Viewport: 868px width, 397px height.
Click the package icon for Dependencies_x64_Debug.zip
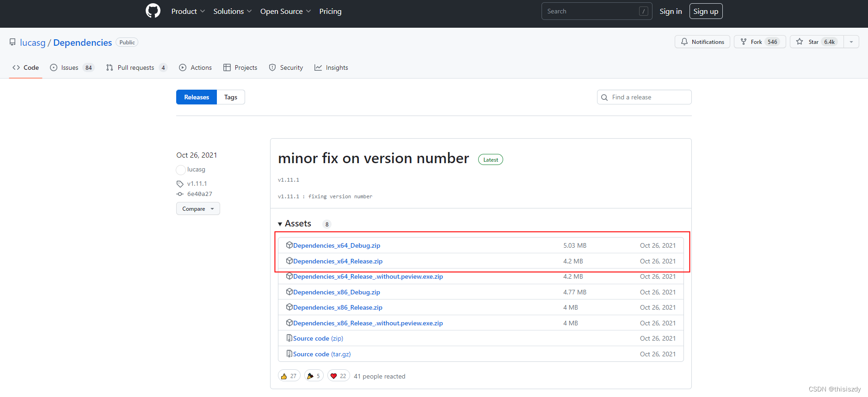coord(289,245)
